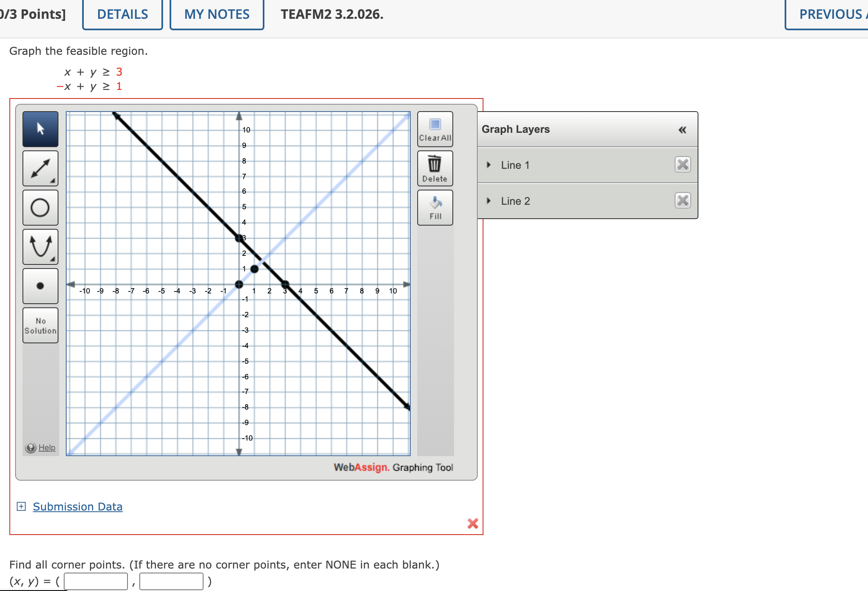Image resolution: width=868 pixels, height=591 pixels.
Task: Expand Line 2 layer details
Action: [488, 201]
